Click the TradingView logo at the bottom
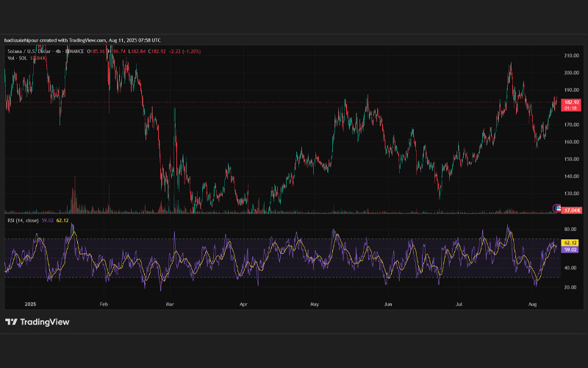Viewport: 588px width, 368px height. 37,322
